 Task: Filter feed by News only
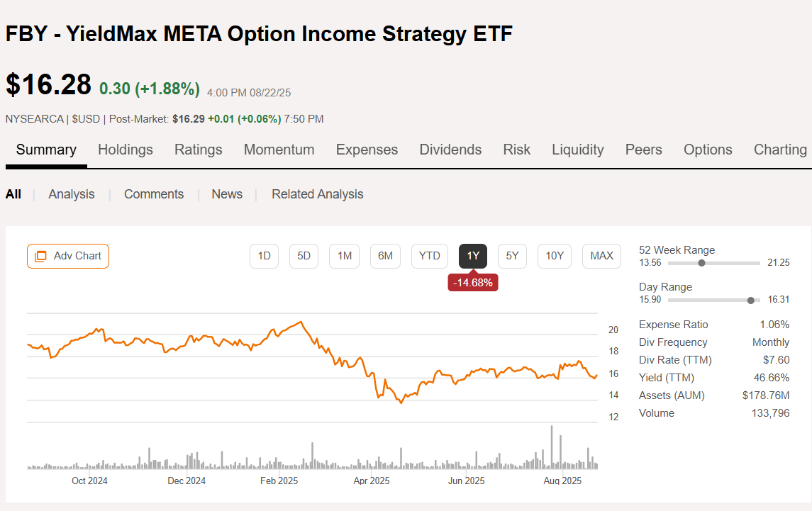coord(227,193)
